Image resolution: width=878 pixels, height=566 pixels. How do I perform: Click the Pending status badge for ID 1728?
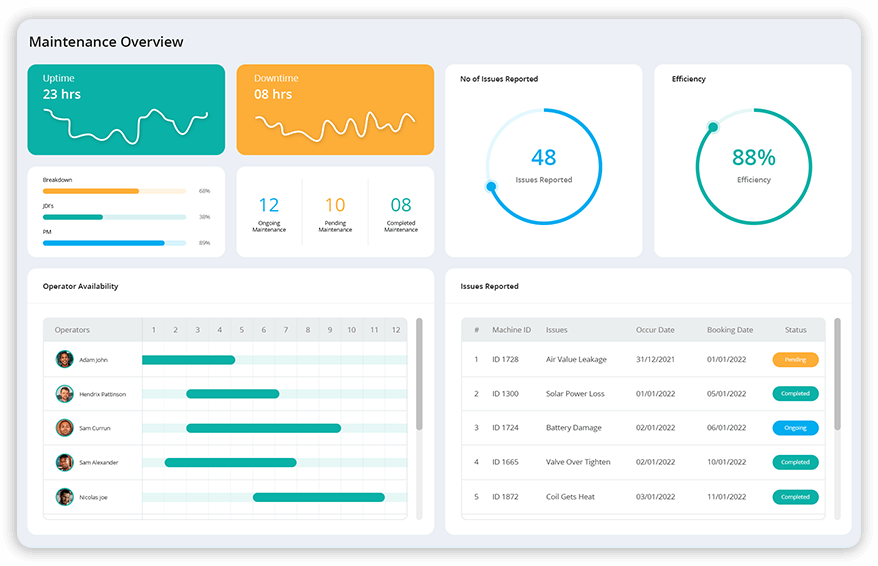coord(795,359)
